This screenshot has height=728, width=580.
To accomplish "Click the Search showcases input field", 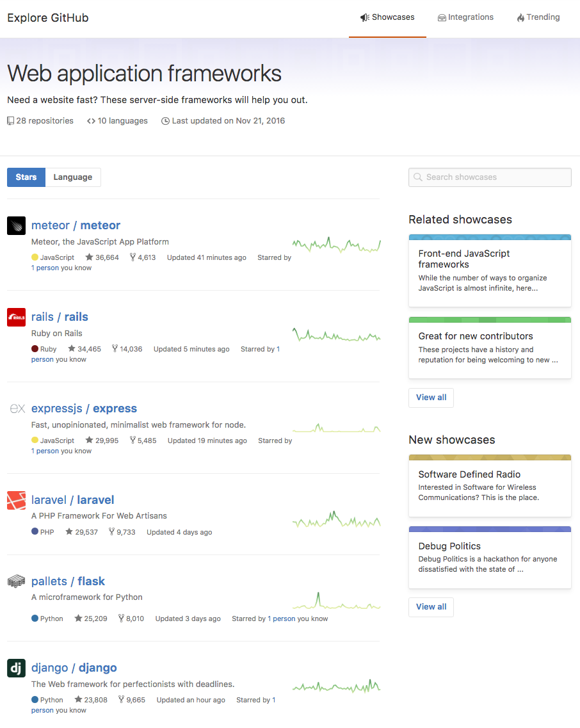I will coord(490,177).
